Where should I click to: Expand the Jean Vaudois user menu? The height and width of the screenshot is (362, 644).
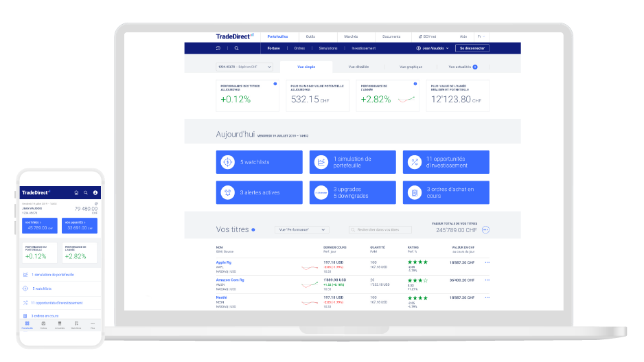coord(433,49)
